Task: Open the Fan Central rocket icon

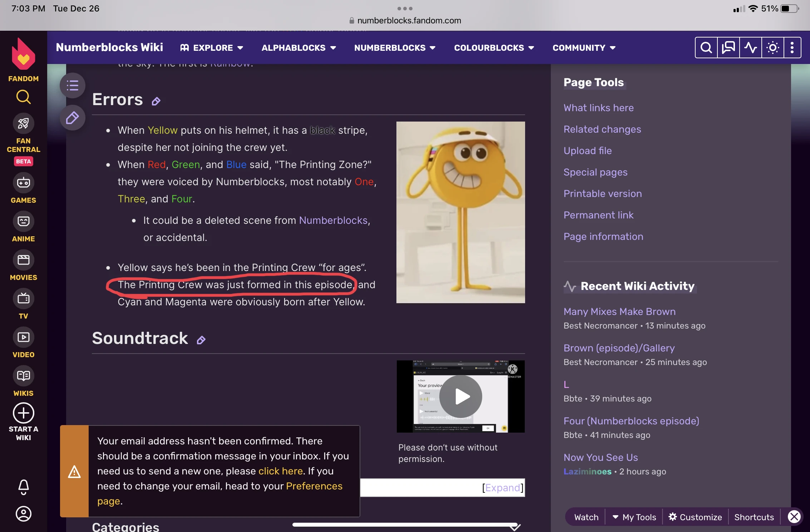Action: (x=24, y=124)
